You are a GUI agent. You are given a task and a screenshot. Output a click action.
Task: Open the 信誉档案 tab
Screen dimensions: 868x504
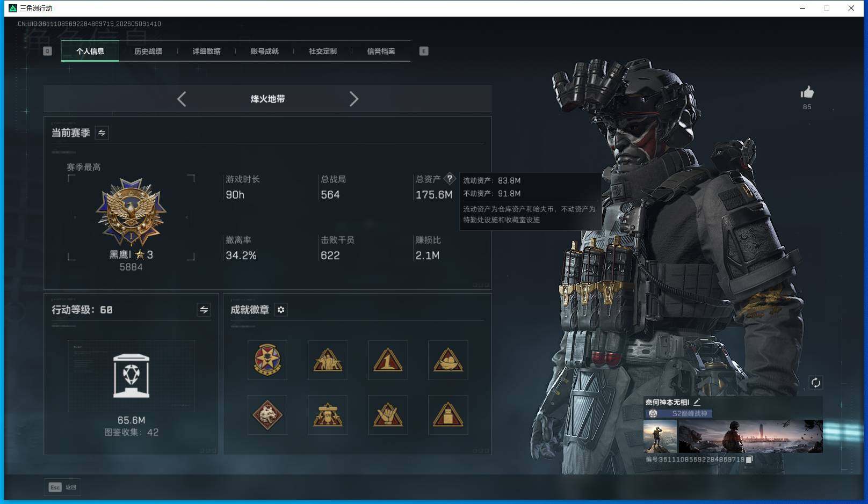click(x=381, y=52)
